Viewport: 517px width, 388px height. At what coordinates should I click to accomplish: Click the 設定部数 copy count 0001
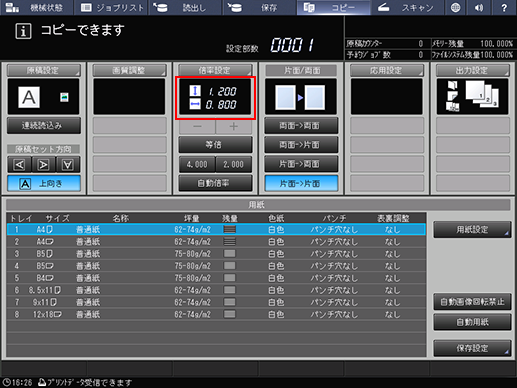click(292, 45)
